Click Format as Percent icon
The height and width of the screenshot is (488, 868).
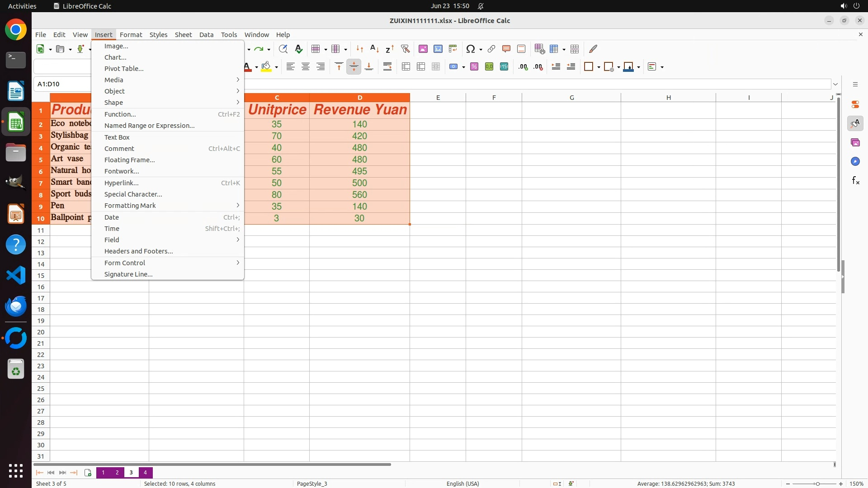474,67
